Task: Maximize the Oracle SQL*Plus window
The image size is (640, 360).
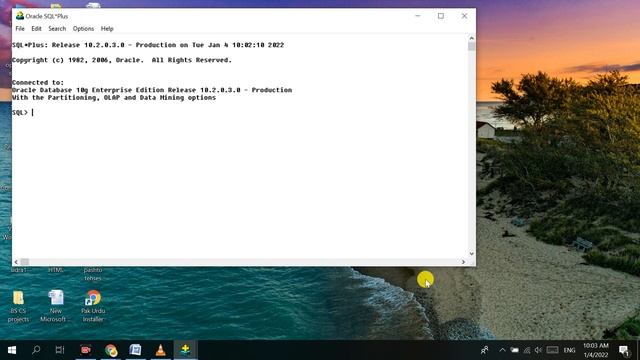Action: pos(441,16)
